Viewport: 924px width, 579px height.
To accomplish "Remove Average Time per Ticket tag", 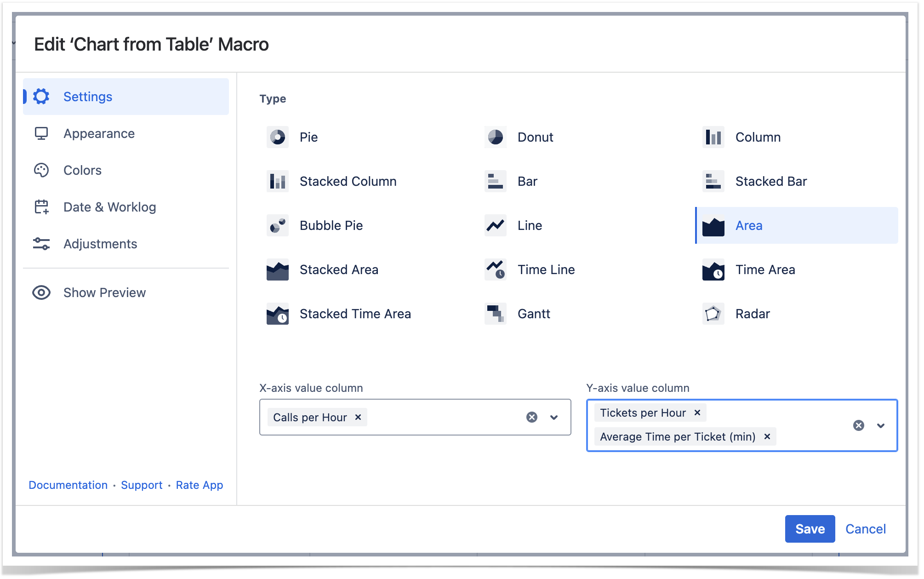I will 767,436.
